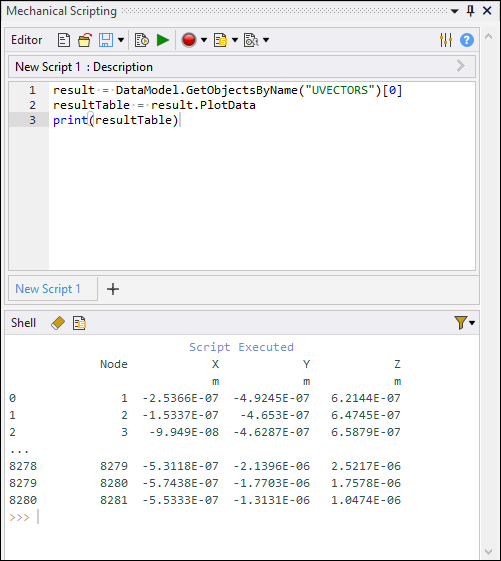501x561 pixels.
Task: Select the New Script 1 tab
Action: 48,289
